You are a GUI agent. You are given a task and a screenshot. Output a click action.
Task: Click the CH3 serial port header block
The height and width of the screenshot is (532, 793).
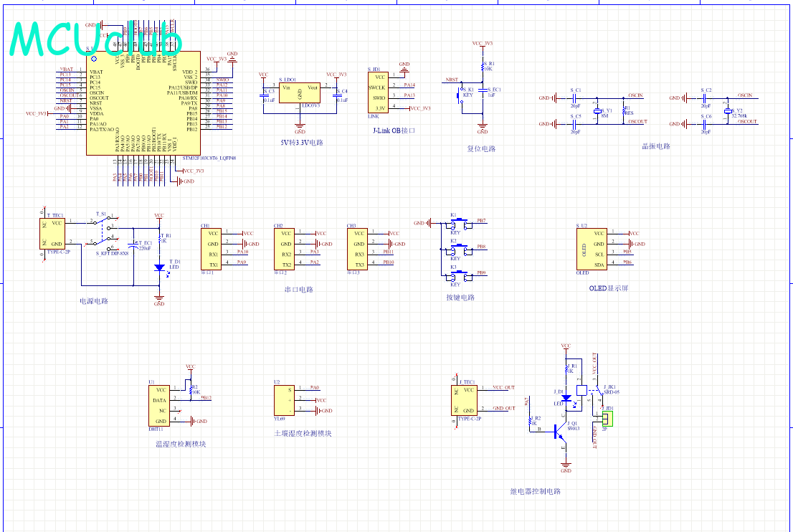click(358, 249)
